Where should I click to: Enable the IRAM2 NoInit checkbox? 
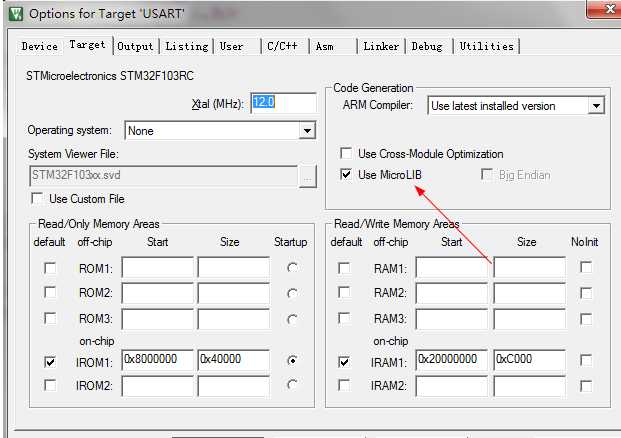[586, 386]
